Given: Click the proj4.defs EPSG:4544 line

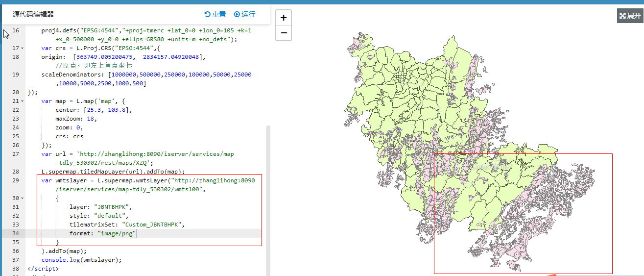Looking at the screenshot, I should (x=146, y=35).
